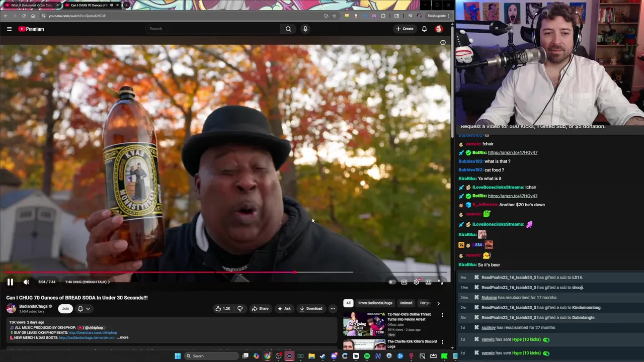Pause the video with the pause button
This screenshot has height=362, width=644.
10,282
